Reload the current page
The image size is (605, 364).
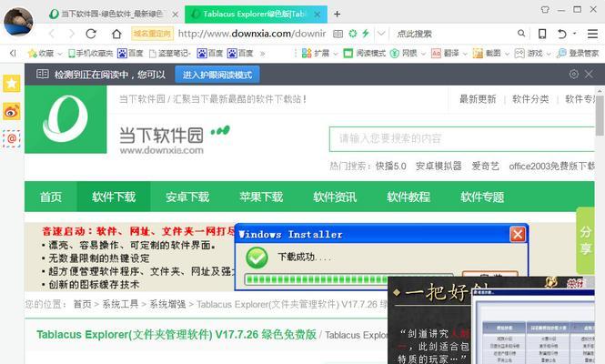pyautogui.click(x=91, y=34)
